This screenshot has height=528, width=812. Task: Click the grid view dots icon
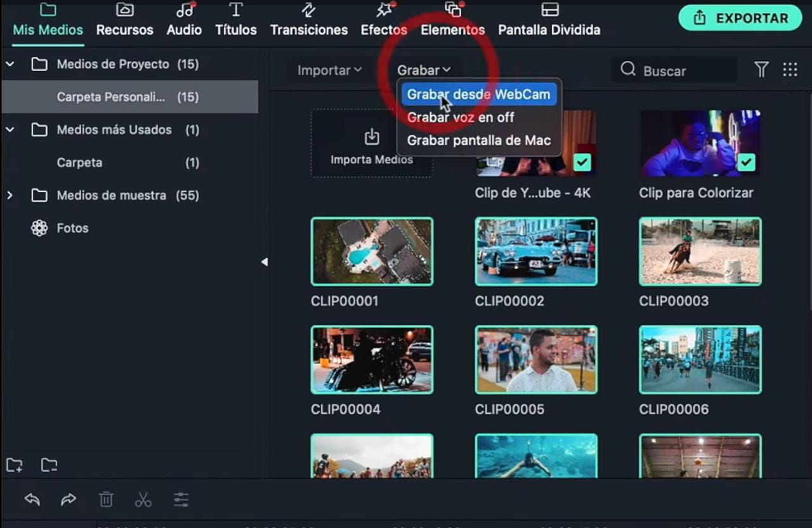[790, 70]
